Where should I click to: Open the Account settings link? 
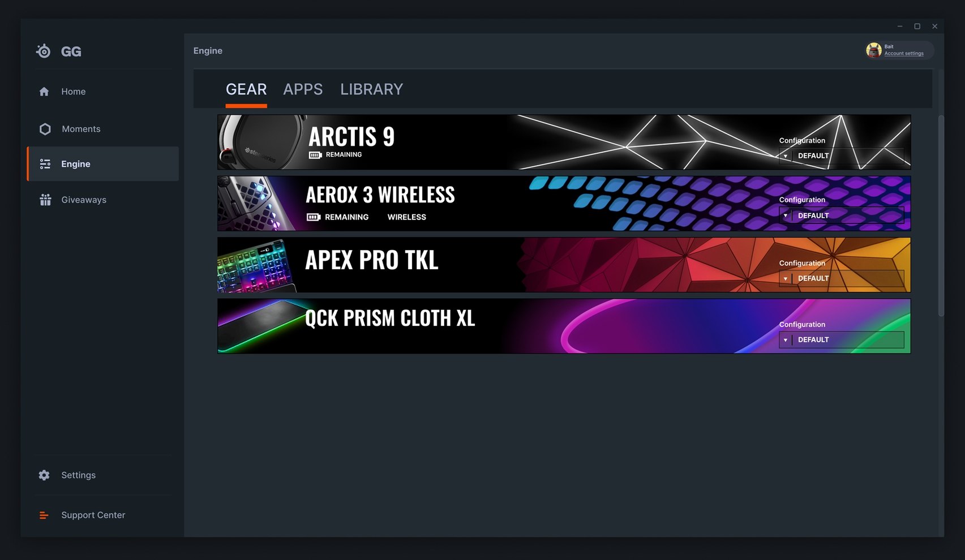pyautogui.click(x=904, y=54)
